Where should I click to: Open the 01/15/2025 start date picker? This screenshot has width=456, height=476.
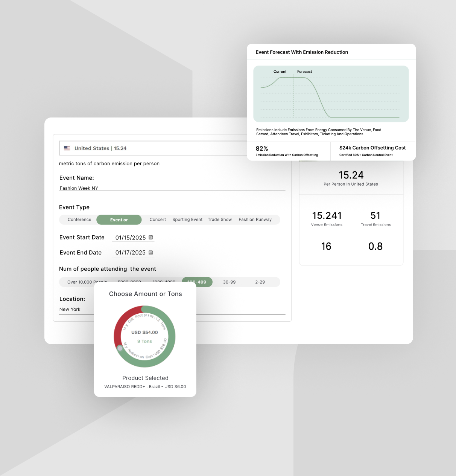[130, 238]
